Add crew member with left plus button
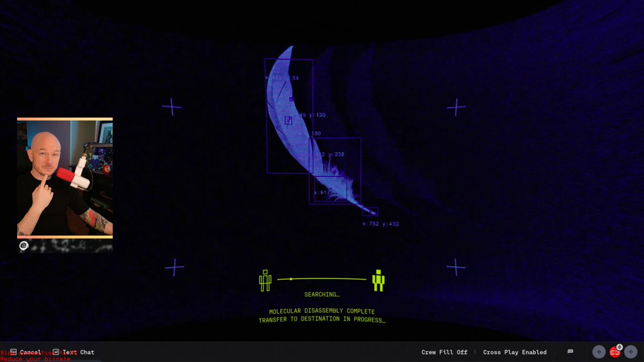This screenshot has width=644, height=362. click(x=599, y=352)
